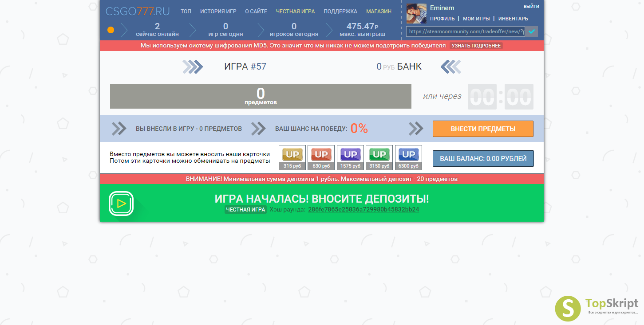
Task: Focus the Steam trade offer URL field
Action: tap(466, 31)
